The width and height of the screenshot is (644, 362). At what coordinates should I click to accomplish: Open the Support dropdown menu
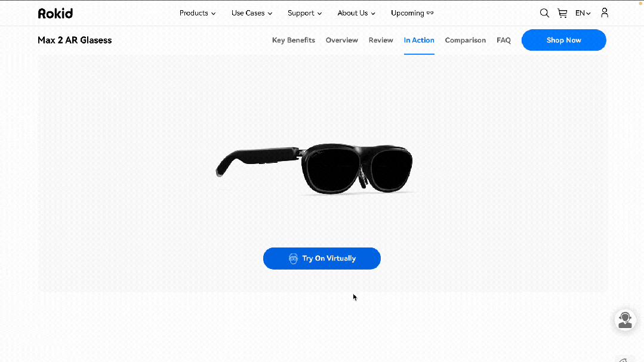(304, 13)
